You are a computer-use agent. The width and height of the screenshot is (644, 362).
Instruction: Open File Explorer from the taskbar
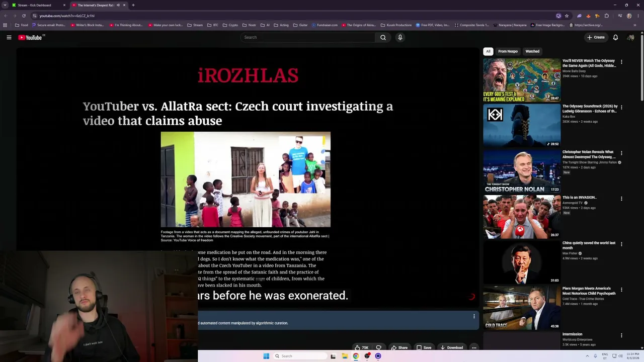pyautogui.click(x=345, y=356)
